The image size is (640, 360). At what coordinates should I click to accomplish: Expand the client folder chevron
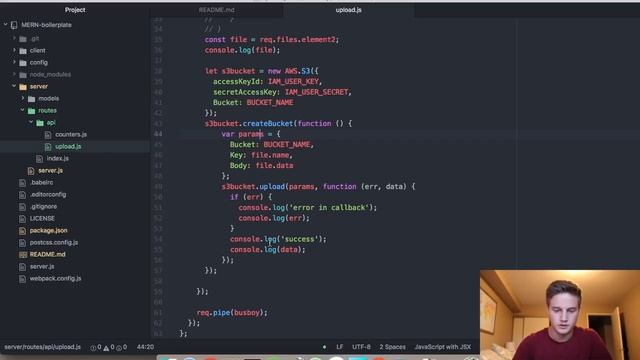point(14,50)
